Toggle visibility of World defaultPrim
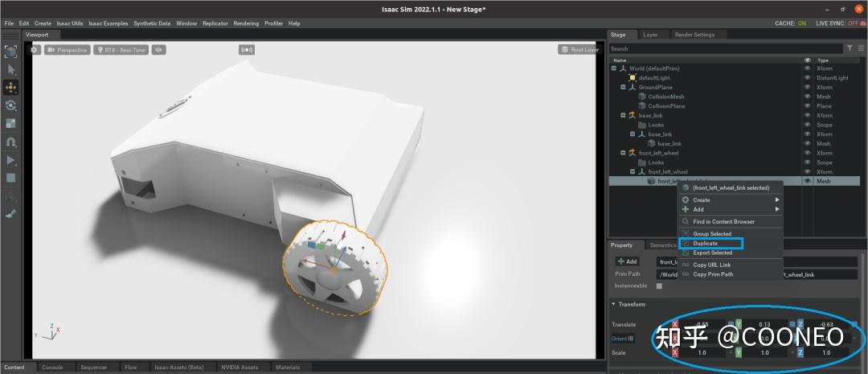The height and width of the screenshot is (374, 868). pos(808,68)
